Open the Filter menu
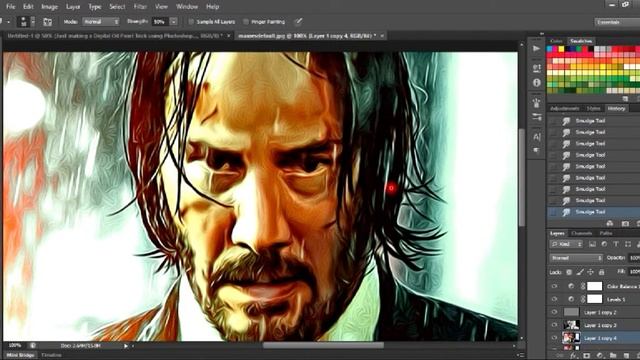This screenshot has width=640, height=360. tap(140, 7)
